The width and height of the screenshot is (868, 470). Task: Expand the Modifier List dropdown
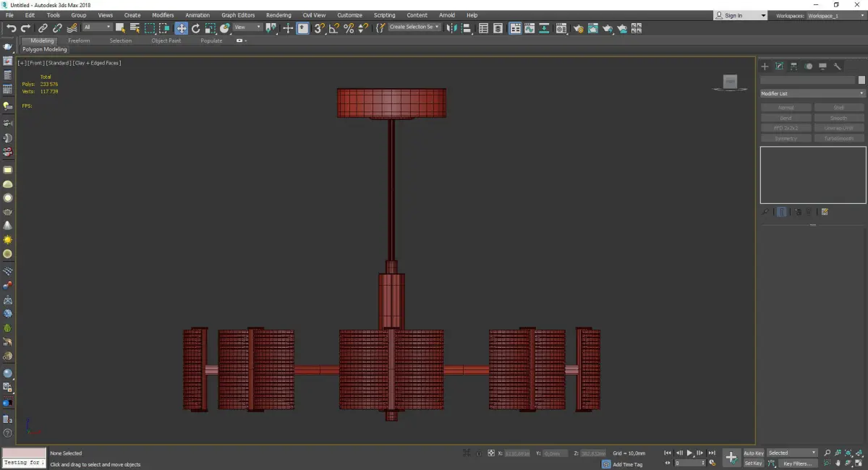click(x=812, y=93)
